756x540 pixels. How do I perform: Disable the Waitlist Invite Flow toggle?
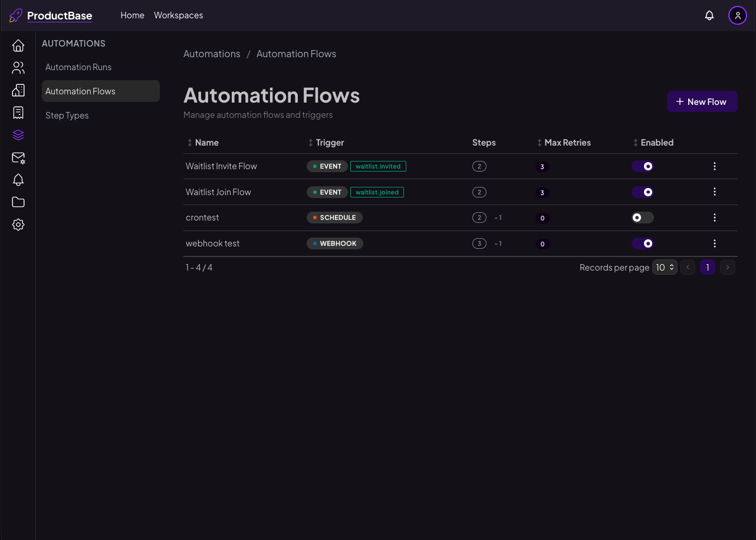coord(643,166)
